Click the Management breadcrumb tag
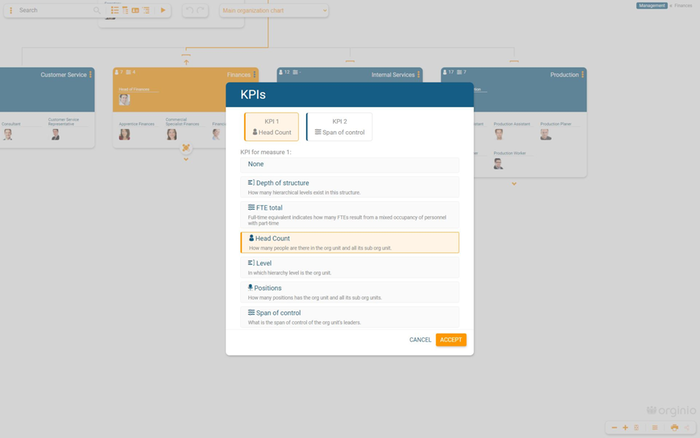This screenshot has width=700, height=438. pyautogui.click(x=652, y=5)
